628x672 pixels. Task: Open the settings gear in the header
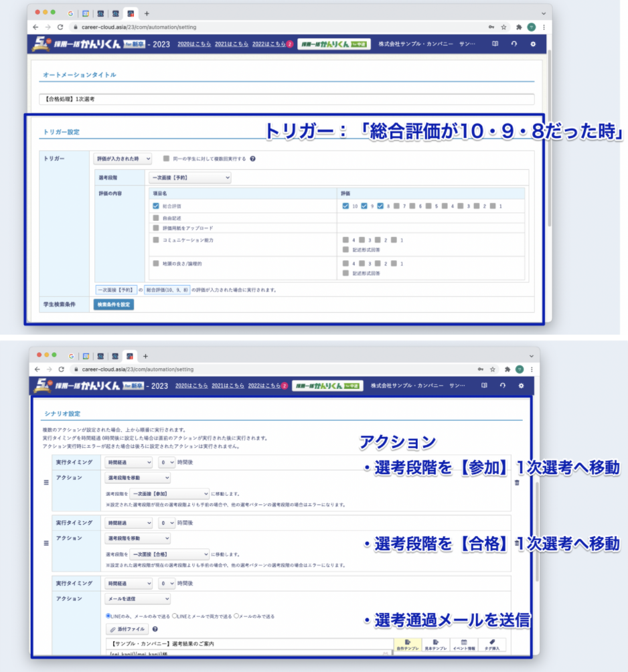pos(533,44)
